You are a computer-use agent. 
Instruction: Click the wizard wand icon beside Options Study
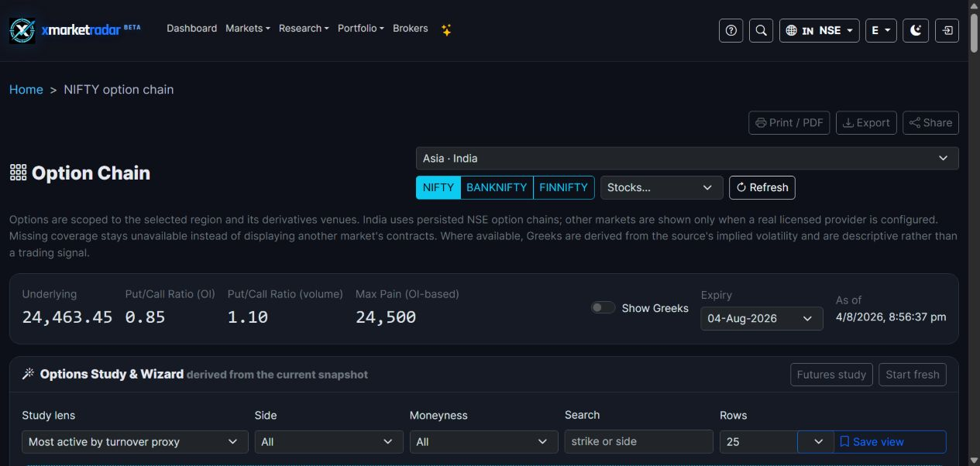click(28, 374)
